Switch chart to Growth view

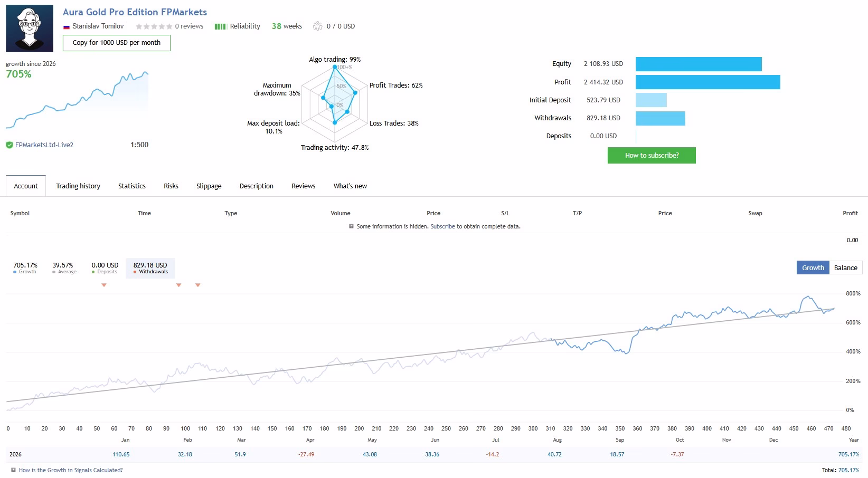(x=813, y=267)
